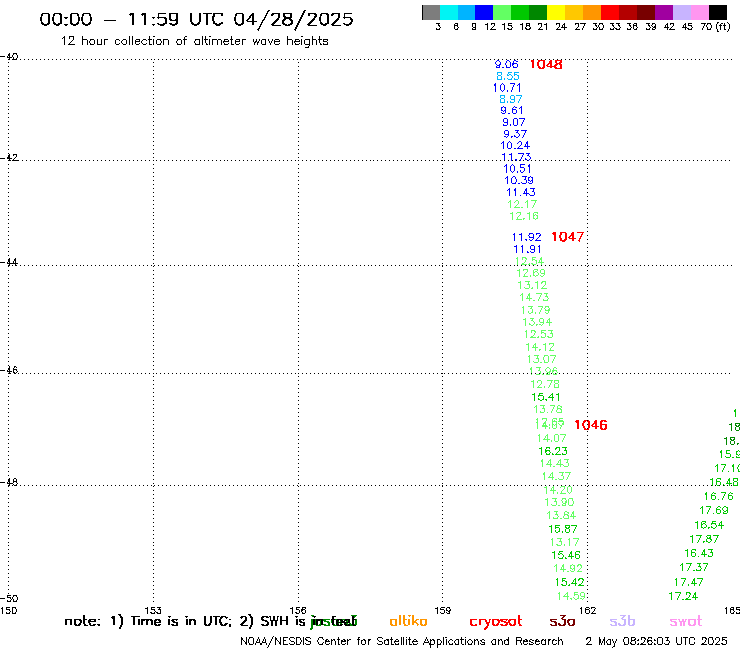This screenshot has width=740, height=650.
Task: Click the wave height value 17.24
Action: (683, 596)
